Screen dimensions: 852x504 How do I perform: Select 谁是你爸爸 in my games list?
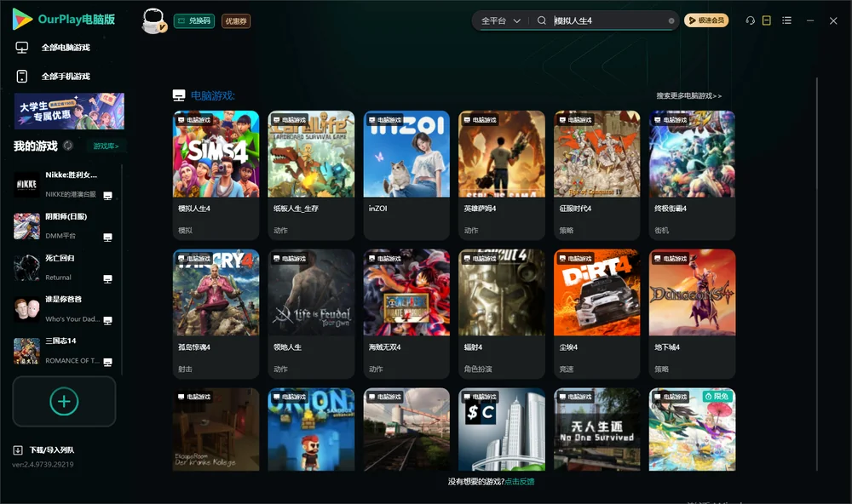click(x=64, y=309)
